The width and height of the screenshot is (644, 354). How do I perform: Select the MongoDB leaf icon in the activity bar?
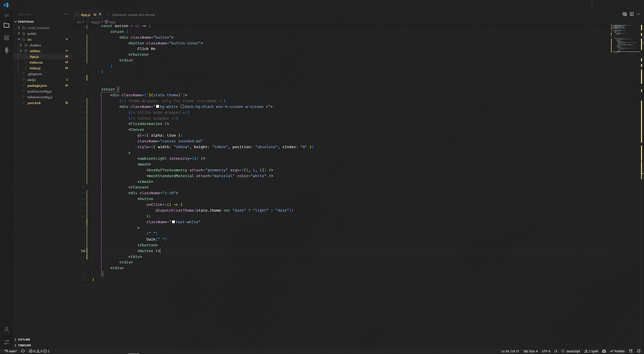6,50
